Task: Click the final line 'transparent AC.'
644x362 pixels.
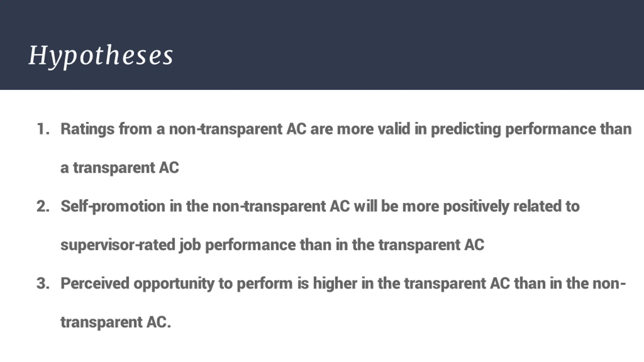Action: click(x=116, y=323)
